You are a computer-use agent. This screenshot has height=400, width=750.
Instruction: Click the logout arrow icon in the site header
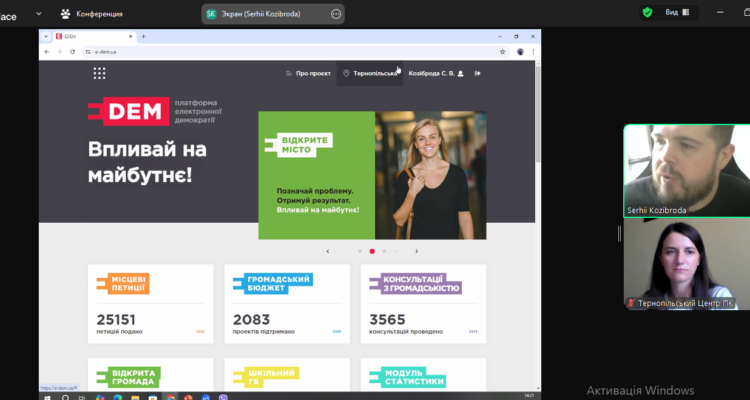477,73
